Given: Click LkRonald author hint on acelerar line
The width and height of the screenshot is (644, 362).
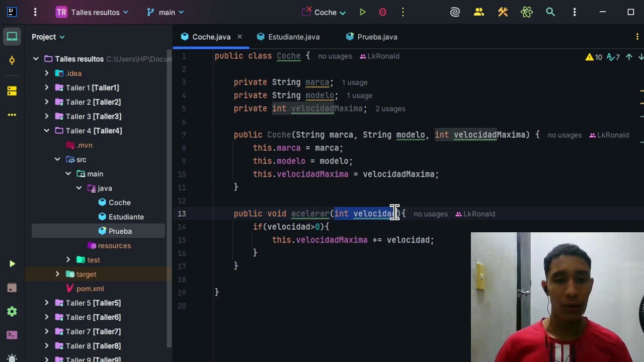Looking at the screenshot, I should (x=475, y=214).
